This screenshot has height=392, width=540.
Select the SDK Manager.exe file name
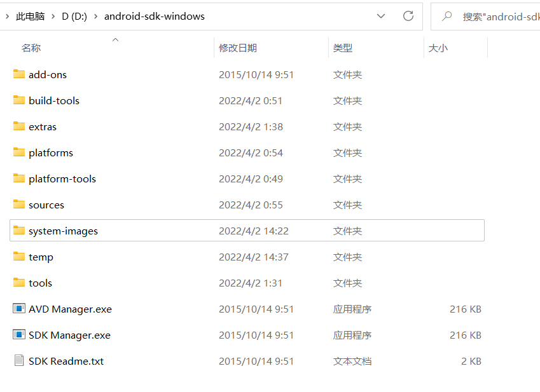[69, 335]
